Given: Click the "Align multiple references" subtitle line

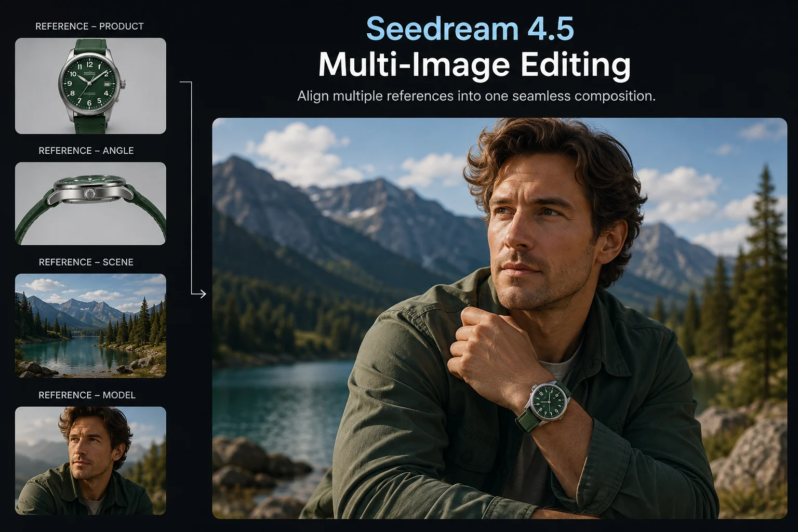Looking at the screenshot, I should [476, 96].
